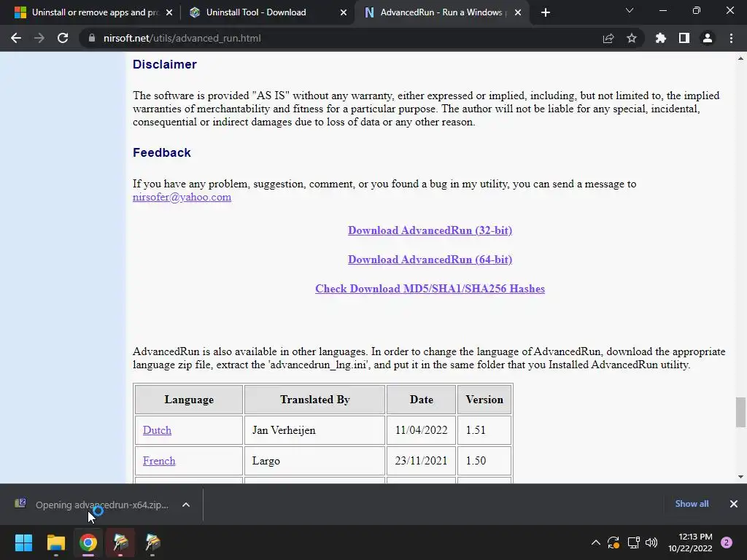Select version 1.51 cell
The image size is (747, 560).
tap(484, 430)
